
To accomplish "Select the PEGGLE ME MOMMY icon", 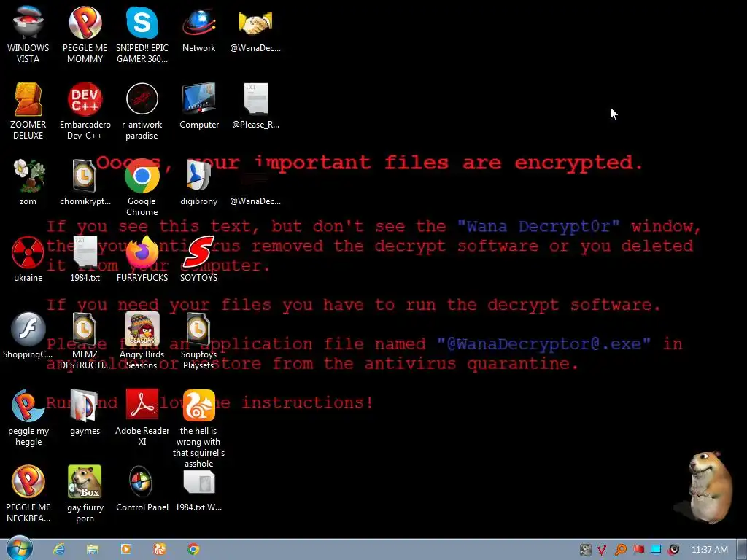I will pos(85,34).
